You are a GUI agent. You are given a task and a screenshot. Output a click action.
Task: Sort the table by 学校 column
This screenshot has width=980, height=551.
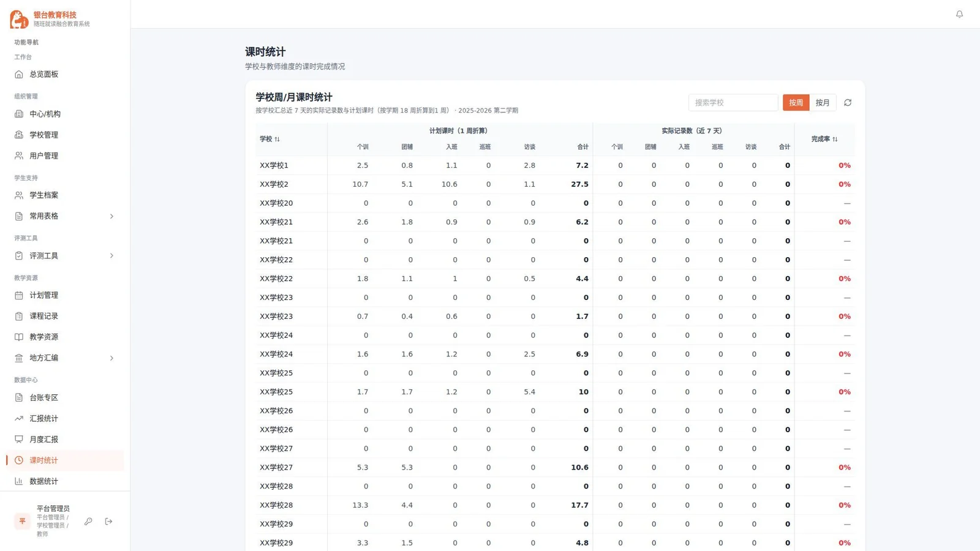click(x=269, y=139)
